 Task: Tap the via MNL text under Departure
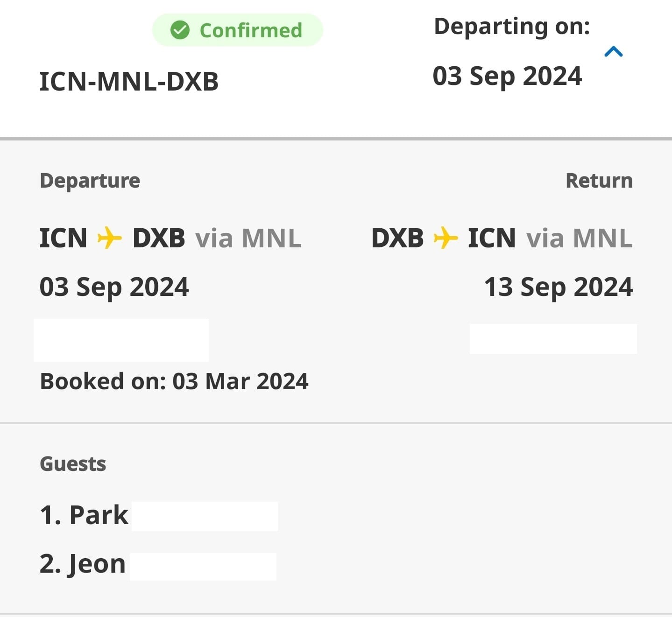[248, 238]
